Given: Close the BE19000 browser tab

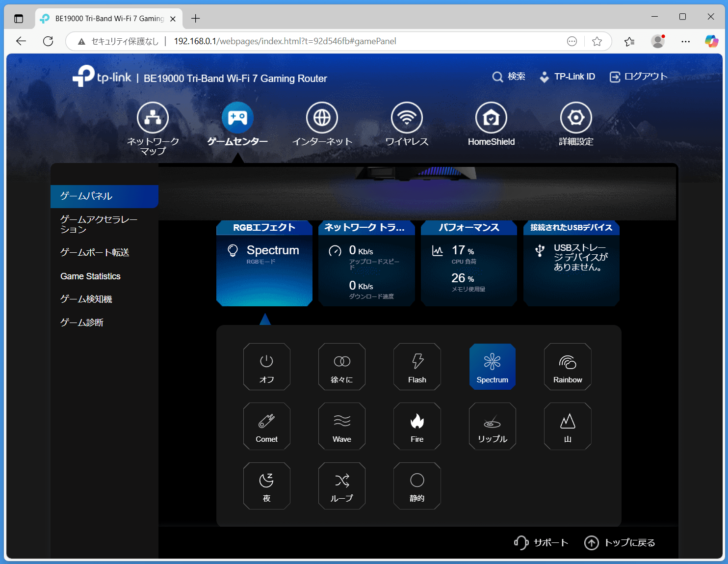Looking at the screenshot, I should (173, 19).
